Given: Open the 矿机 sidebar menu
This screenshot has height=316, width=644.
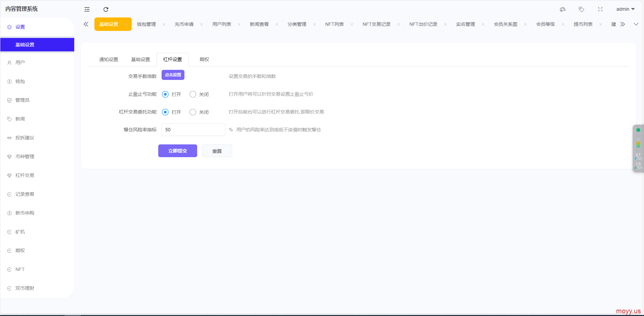Looking at the screenshot, I should point(37,232).
